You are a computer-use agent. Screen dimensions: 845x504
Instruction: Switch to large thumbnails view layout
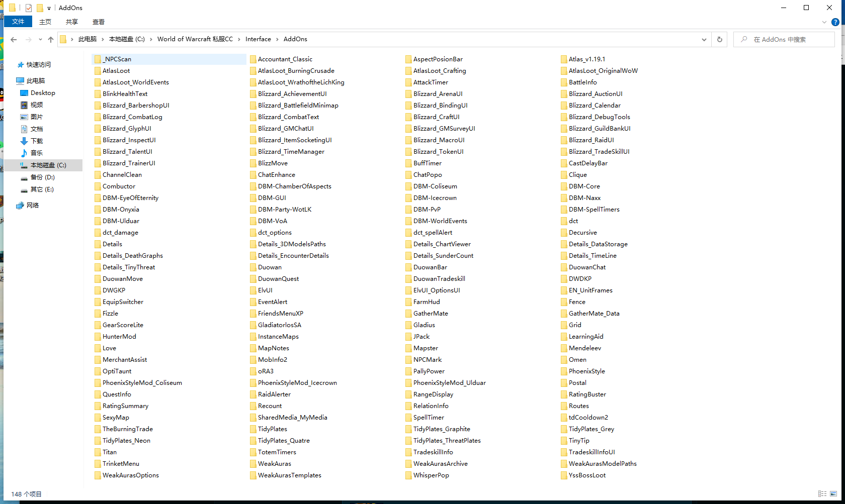click(x=833, y=494)
